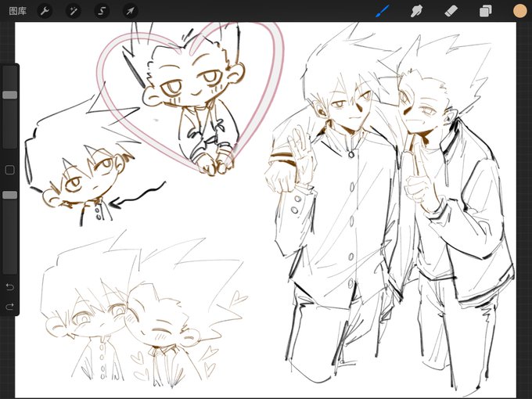
Task: Click the brush opacity slider handle
Action: [10, 195]
